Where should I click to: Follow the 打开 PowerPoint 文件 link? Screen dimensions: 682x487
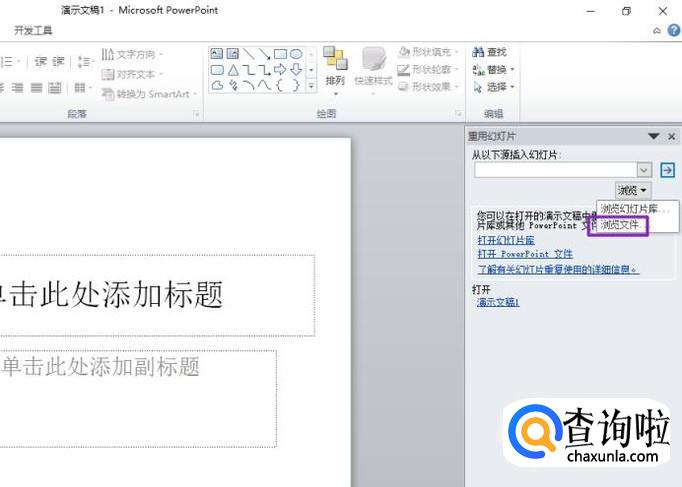(x=525, y=254)
